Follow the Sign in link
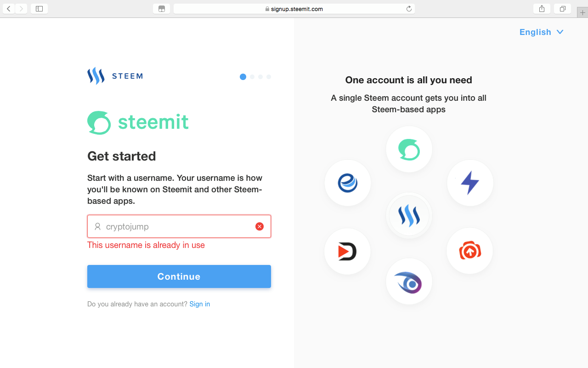588x368 pixels. point(200,304)
